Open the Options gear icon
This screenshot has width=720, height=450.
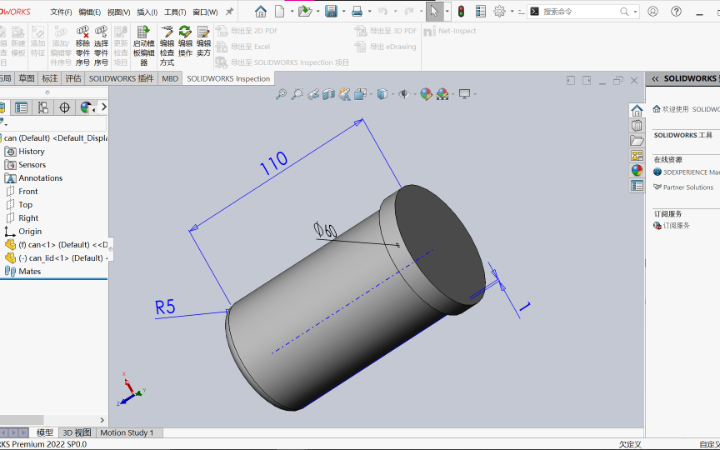[x=500, y=11]
